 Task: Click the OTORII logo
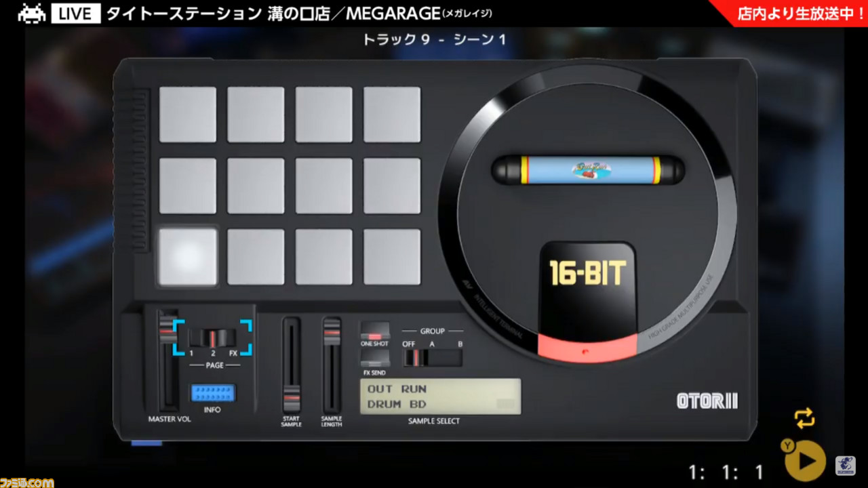click(x=707, y=401)
